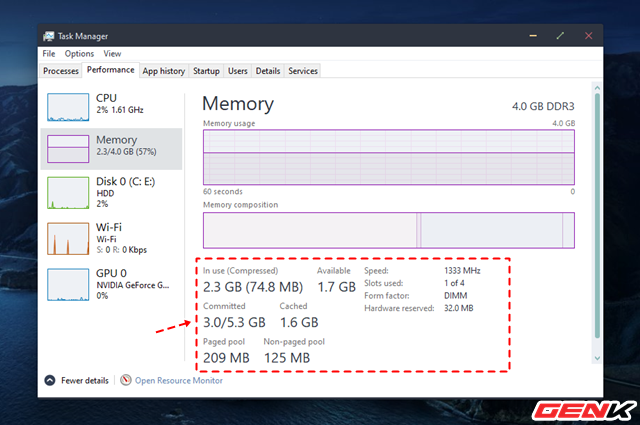Viewport: 640px width, 425px height.
Task: Click the Resource Monitor icon
Action: tap(125, 380)
